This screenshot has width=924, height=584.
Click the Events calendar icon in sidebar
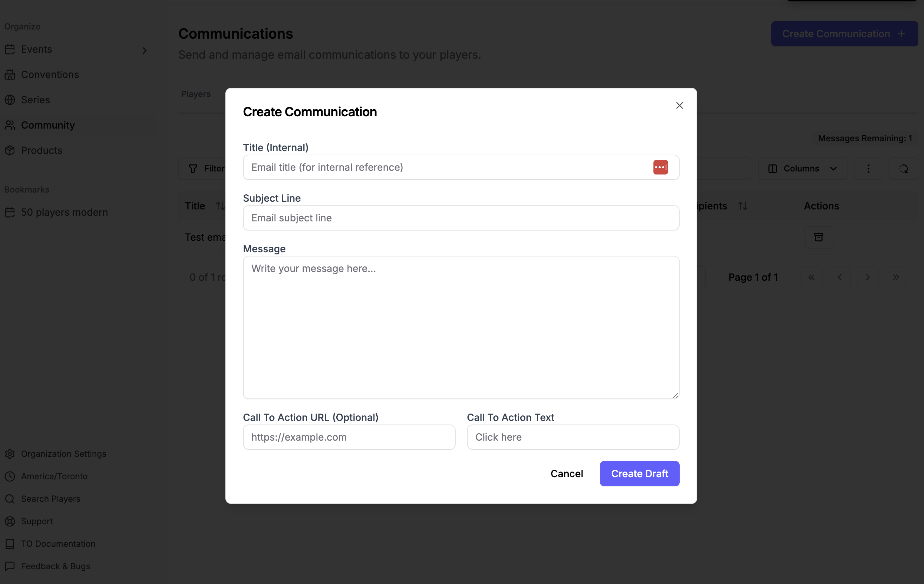[10, 50]
